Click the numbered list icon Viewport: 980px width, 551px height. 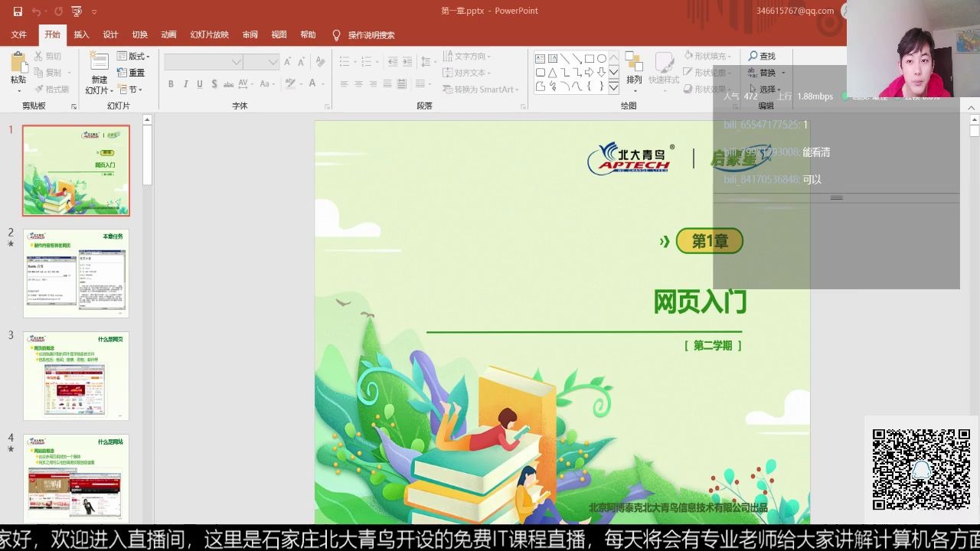coord(367,62)
